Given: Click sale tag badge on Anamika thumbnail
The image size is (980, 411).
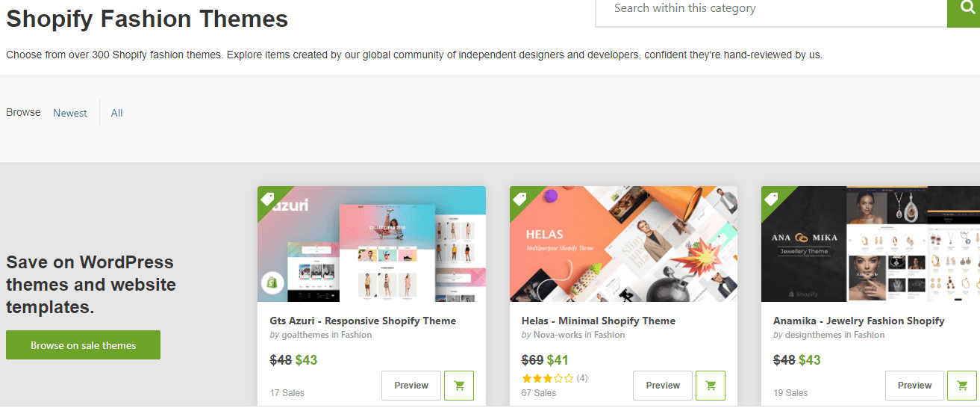Looking at the screenshot, I should coord(771,198).
